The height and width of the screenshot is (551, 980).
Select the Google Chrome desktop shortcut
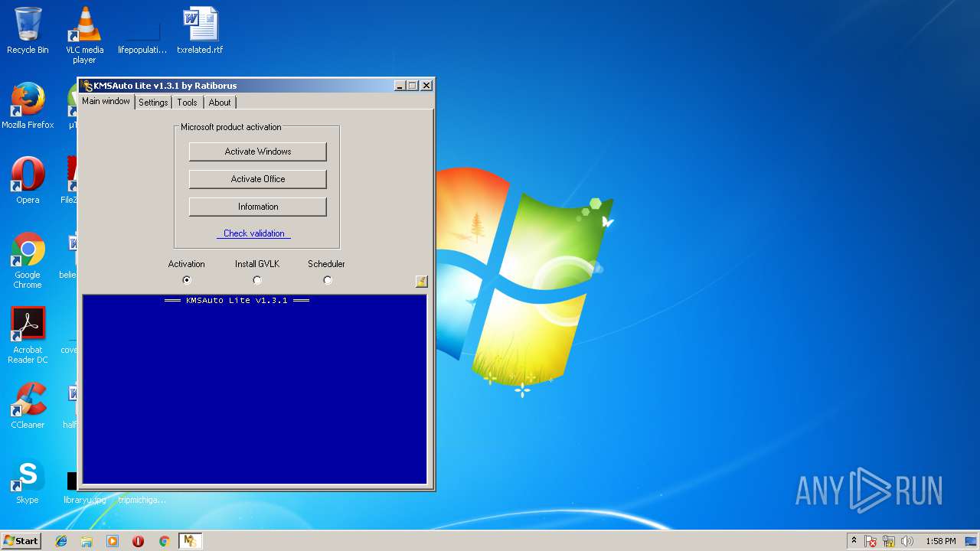tap(28, 261)
